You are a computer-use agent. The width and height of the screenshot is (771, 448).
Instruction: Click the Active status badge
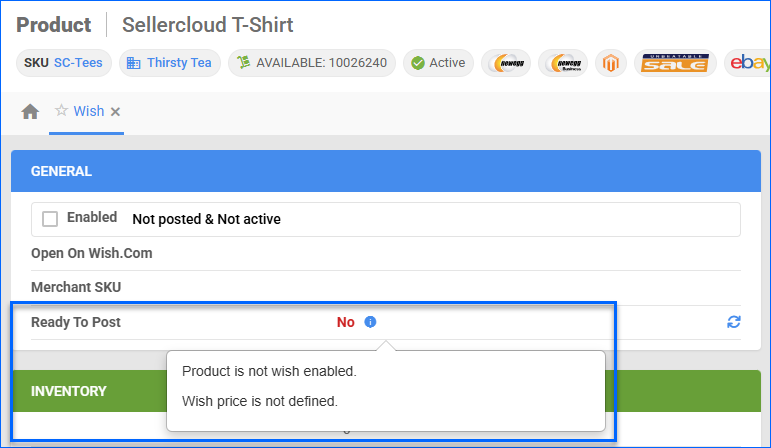(438, 63)
